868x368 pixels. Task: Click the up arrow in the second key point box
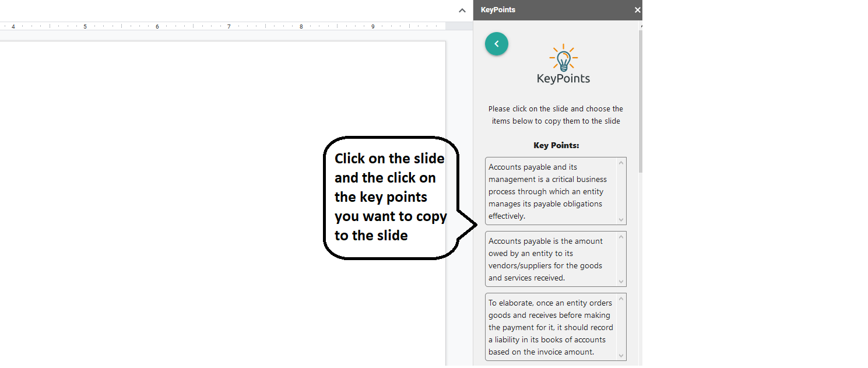621,237
